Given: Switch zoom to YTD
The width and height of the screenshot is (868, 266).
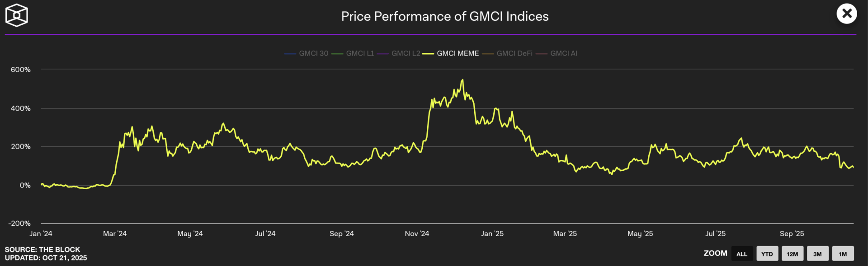Looking at the screenshot, I should click(x=767, y=254).
